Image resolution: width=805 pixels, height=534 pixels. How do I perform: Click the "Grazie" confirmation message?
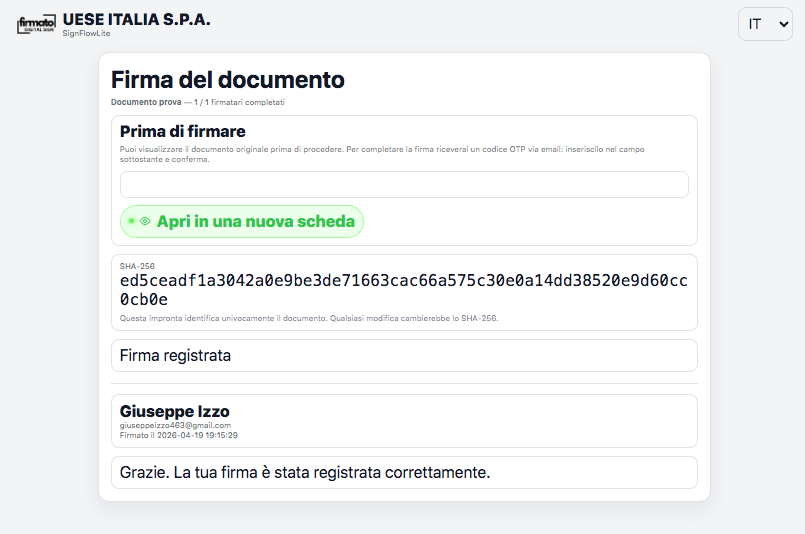point(305,472)
